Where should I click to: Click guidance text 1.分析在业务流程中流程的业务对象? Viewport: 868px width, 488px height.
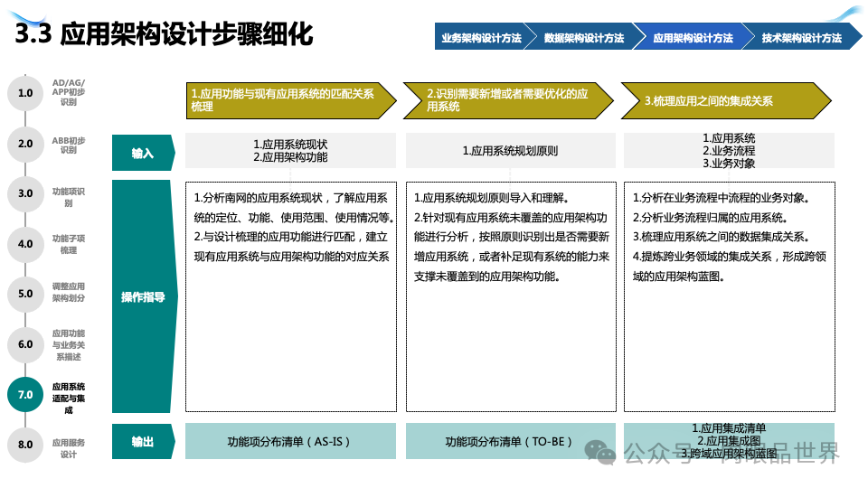[722, 198]
